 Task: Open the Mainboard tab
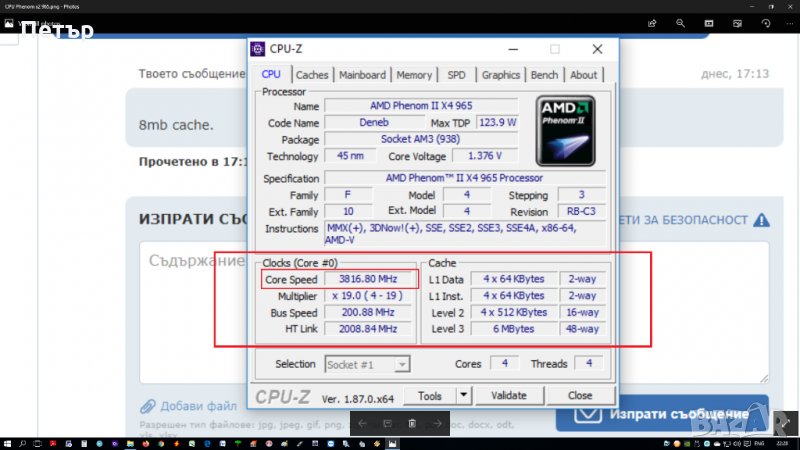(x=362, y=75)
